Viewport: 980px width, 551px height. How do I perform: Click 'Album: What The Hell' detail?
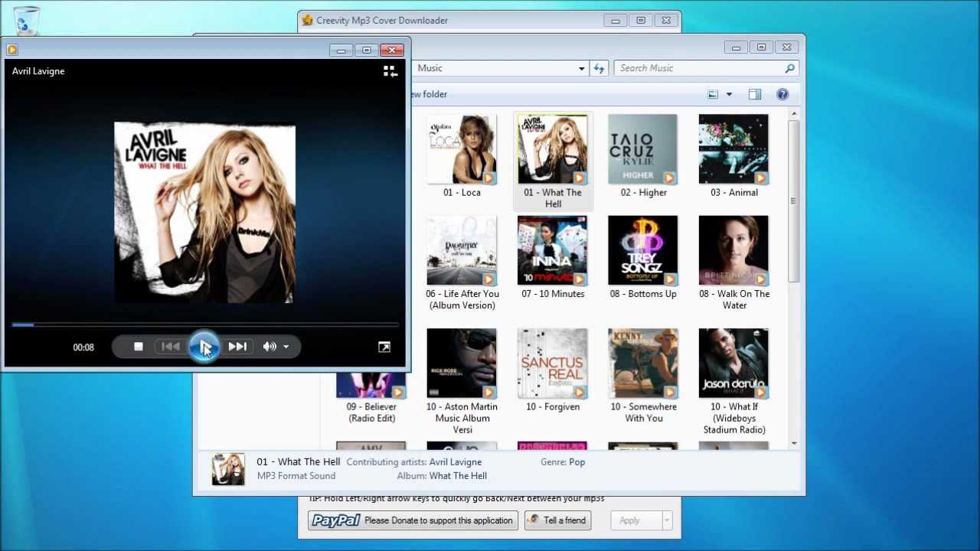(442, 476)
